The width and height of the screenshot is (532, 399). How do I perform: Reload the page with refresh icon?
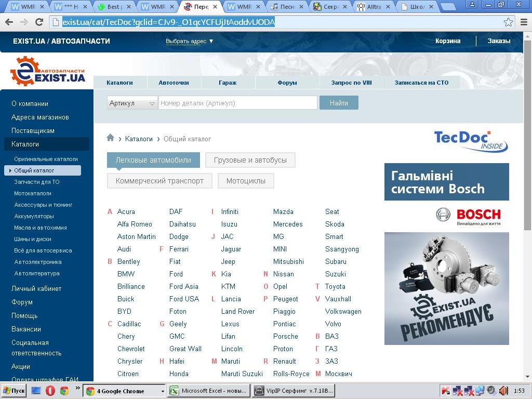[39, 22]
